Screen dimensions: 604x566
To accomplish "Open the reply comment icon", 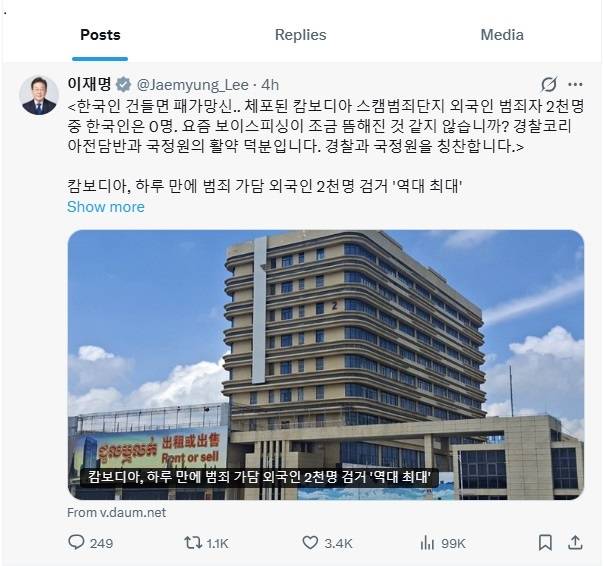I will tap(76, 542).
